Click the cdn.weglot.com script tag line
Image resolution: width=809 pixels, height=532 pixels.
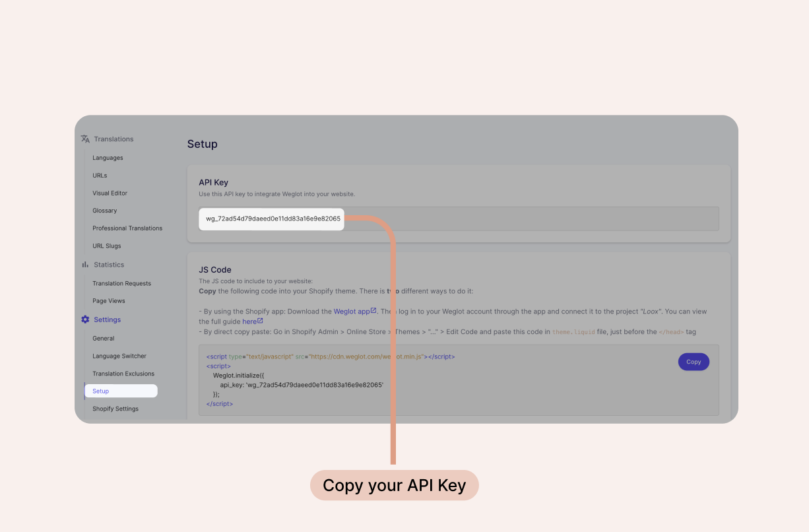tap(331, 356)
